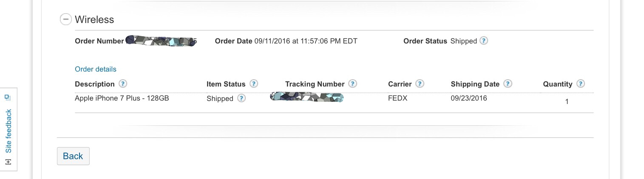
Task: Click the Wireless section heading
Action: (94, 19)
